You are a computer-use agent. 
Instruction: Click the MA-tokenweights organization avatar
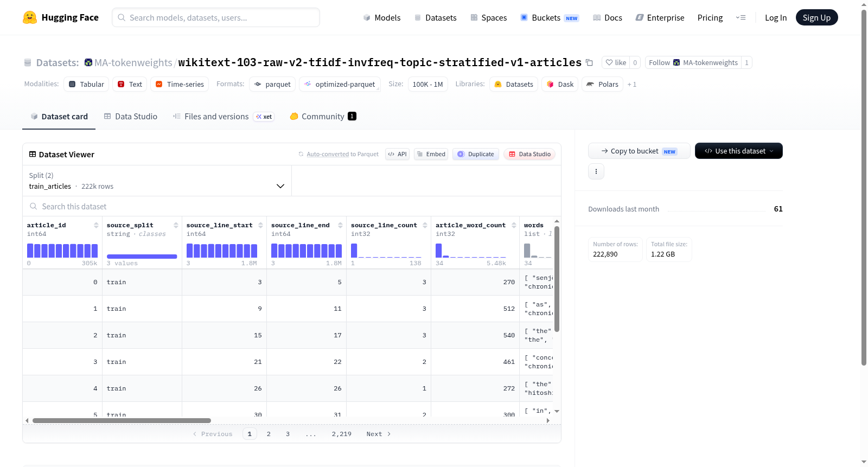coord(88,62)
